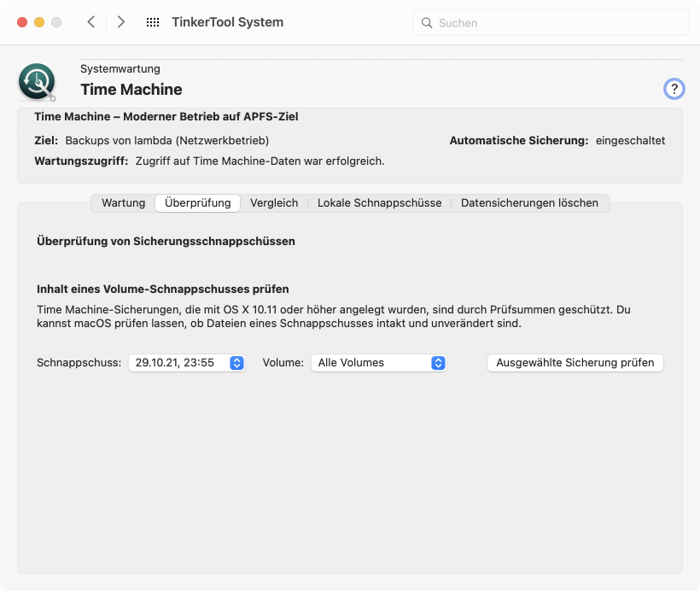Click 'Time Machine – Moderner Betrieb auf APFS-Ziel' heading
700x591 pixels.
point(166,117)
